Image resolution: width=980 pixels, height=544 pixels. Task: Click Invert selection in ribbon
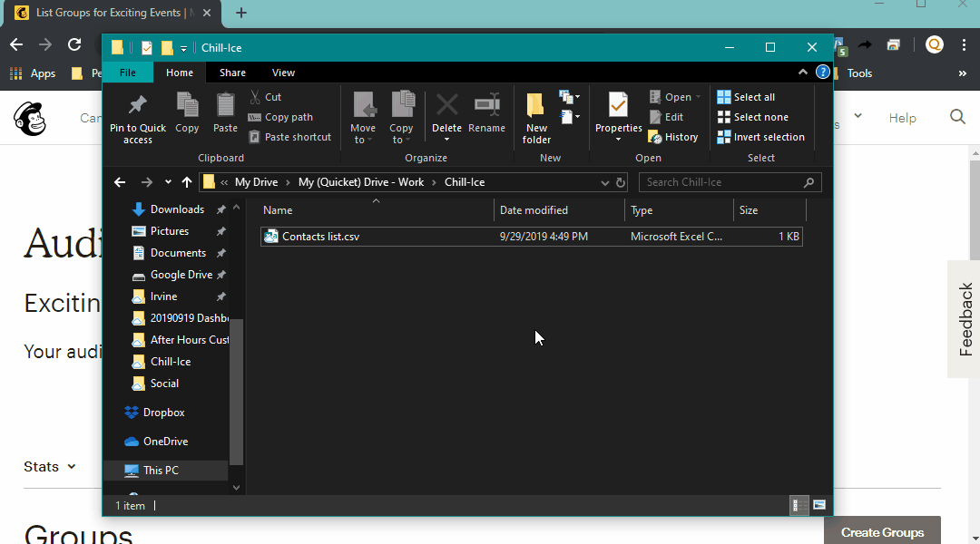point(761,137)
